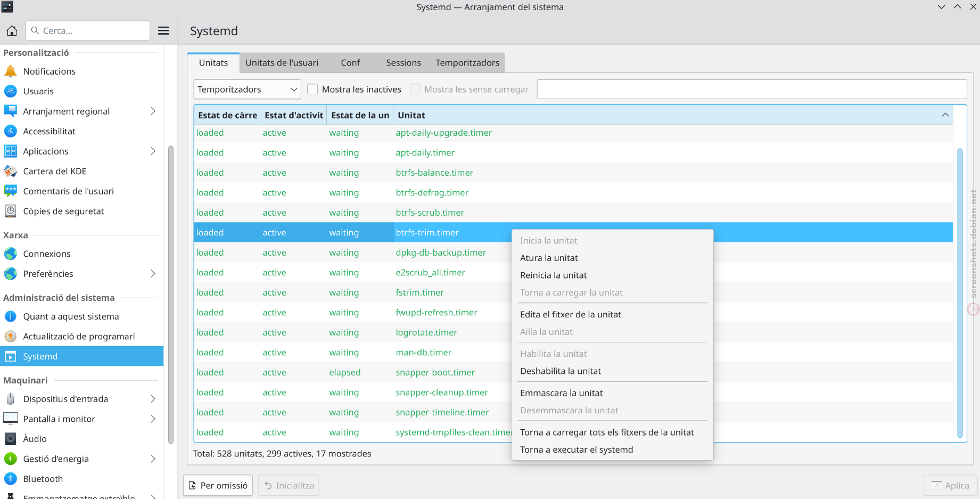The height and width of the screenshot is (499, 980).
Task: Click the Aplicacions icon
Action: click(11, 151)
